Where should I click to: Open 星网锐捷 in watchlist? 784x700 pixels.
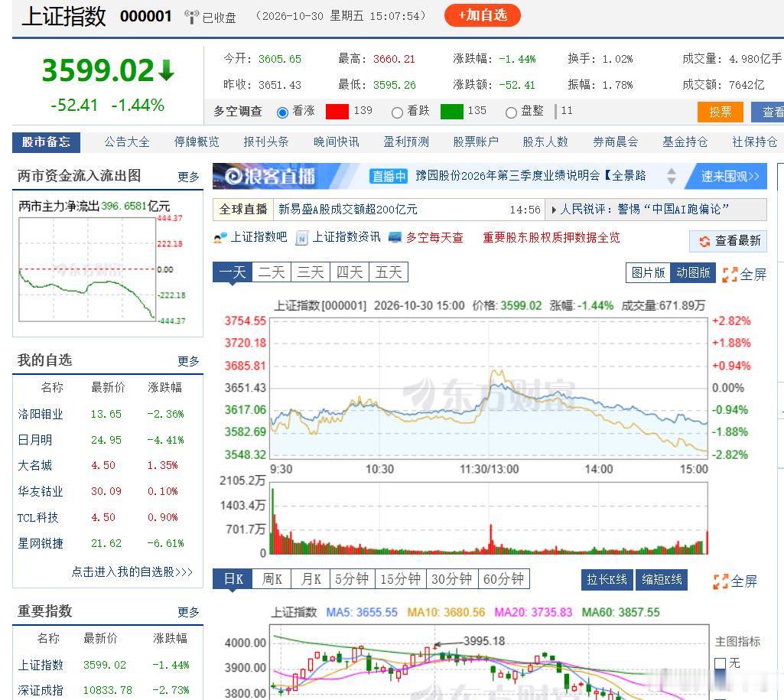coord(41,543)
